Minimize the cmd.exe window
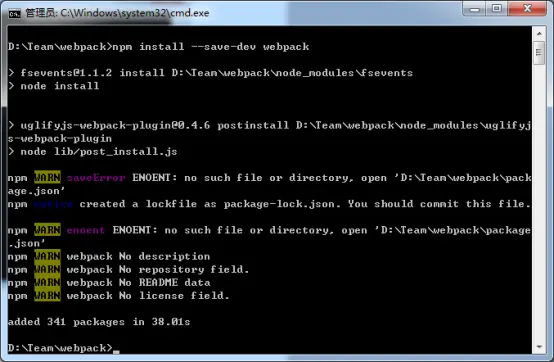554x362 pixels. (475, 8)
